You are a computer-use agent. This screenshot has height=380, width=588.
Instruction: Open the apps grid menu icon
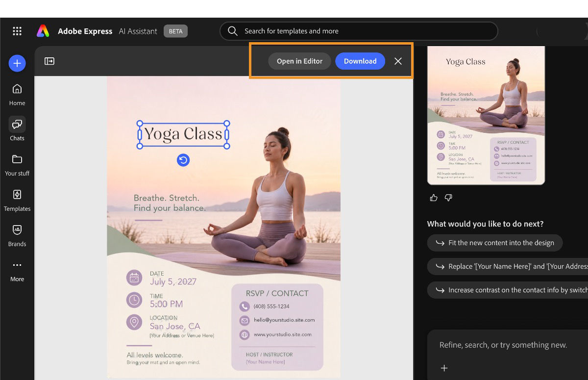(x=17, y=31)
